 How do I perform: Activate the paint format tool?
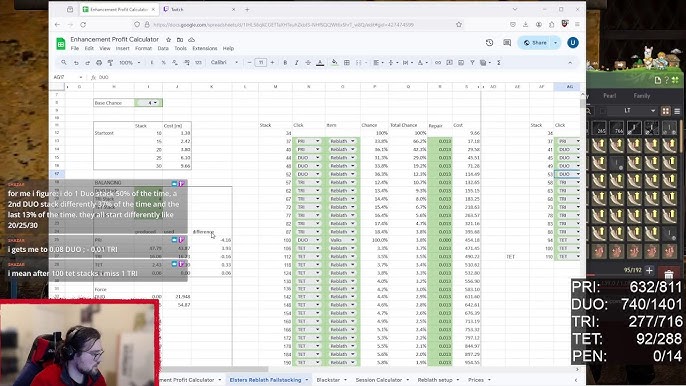pos(110,63)
